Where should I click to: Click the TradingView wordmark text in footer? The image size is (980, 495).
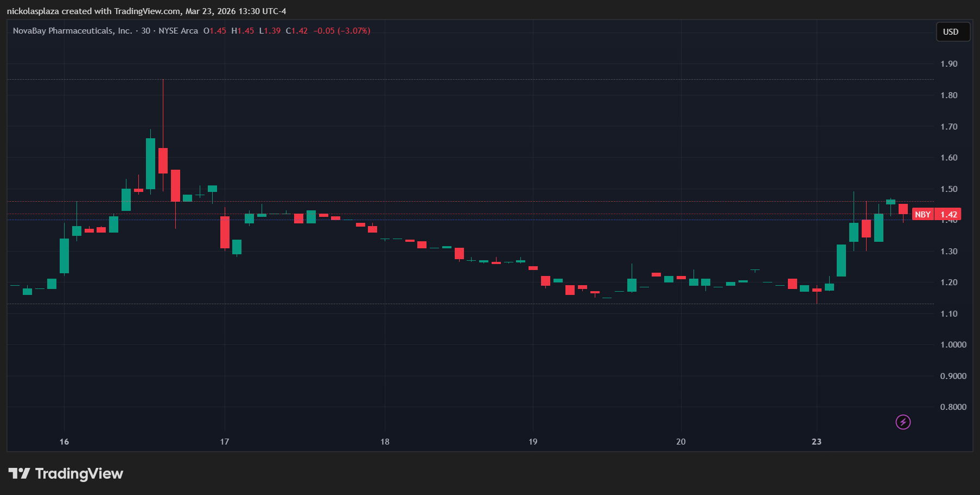point(79,473)
